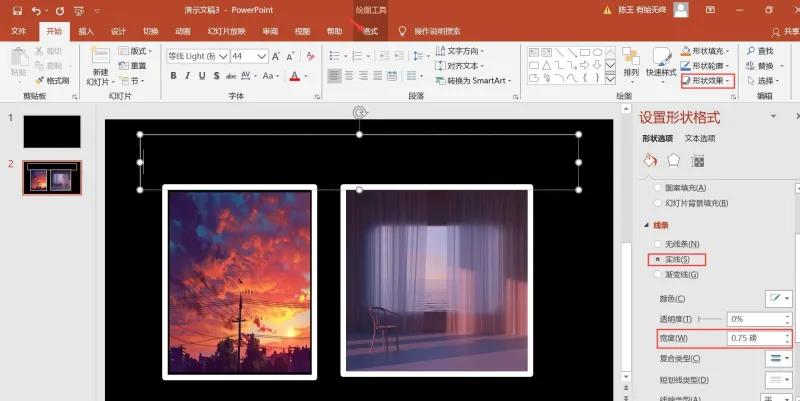Switch to 格式 drawing tools format tab
This screenshot has width=800, height=401.
click(370, 31)
